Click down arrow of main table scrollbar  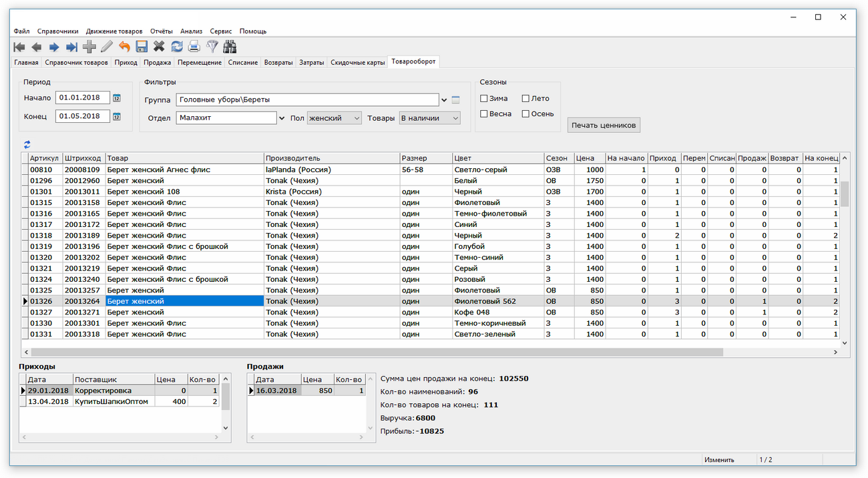tap(844, 342)
